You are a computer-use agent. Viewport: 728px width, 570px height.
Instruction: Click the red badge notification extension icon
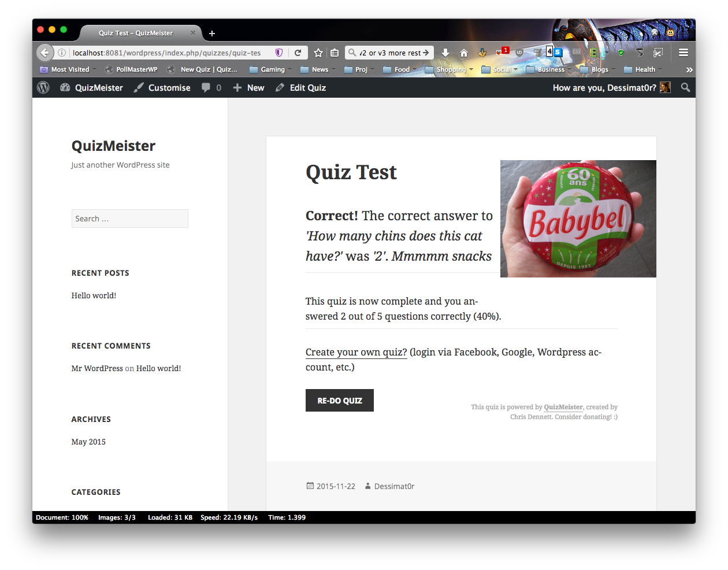coord(502,52)
